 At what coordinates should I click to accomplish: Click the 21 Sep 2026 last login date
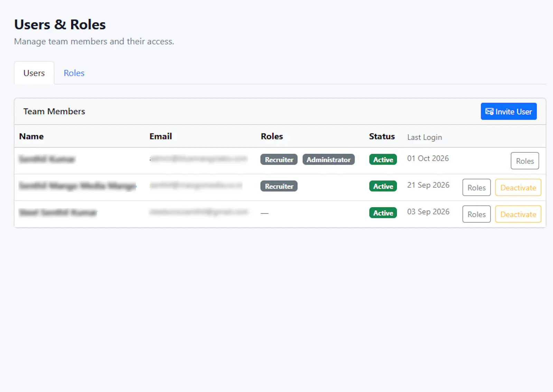pyautogui.click(x=428, y=185)
